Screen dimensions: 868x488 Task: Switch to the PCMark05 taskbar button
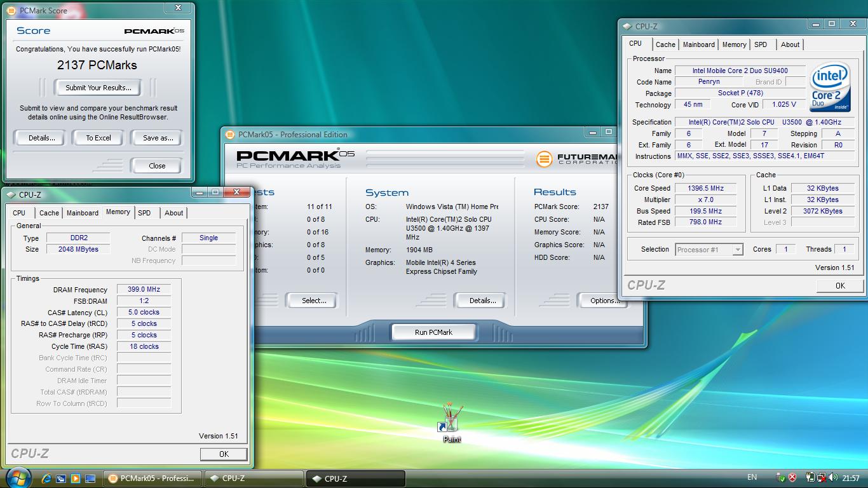153,478
